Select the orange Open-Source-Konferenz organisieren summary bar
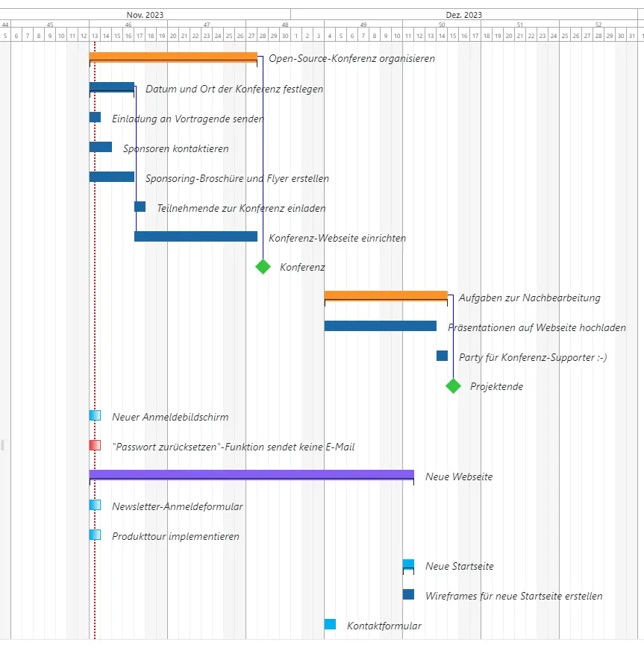The width and height of the screenshot is (644, 651). 172,55
